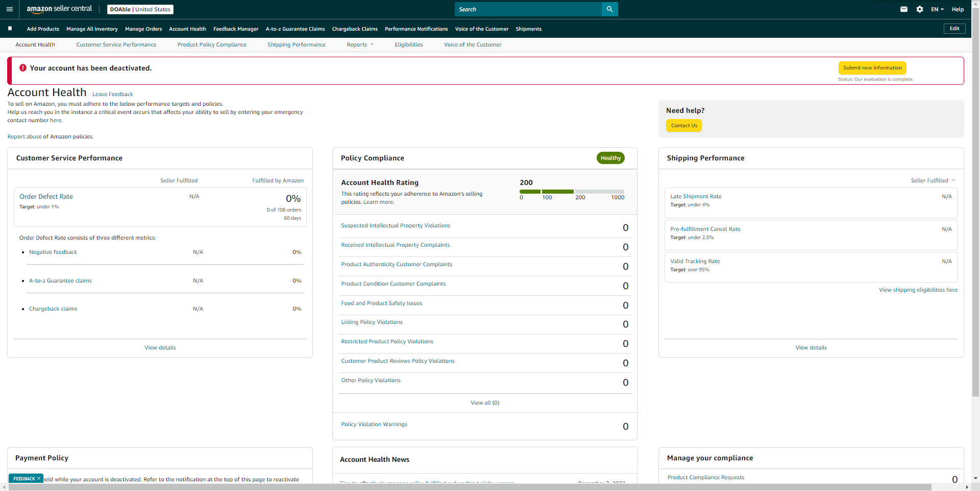
Task: Open Product Authenticity Customer Complaints
Action: tap(397, 264)
